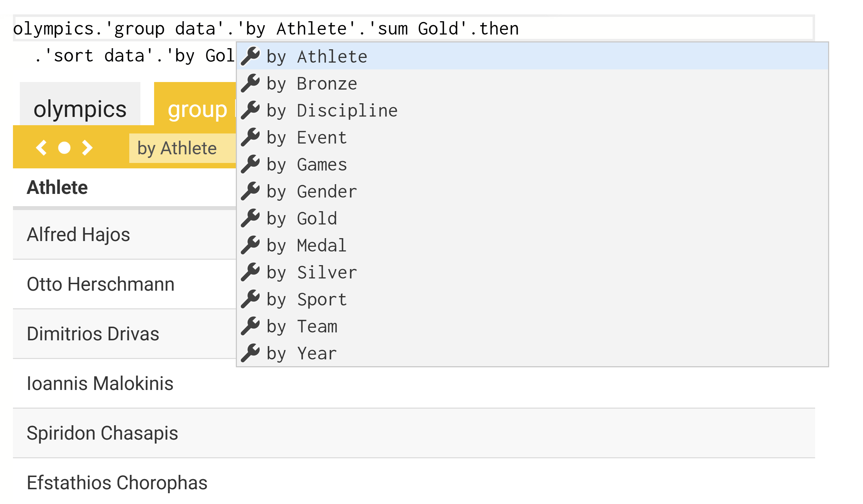Click the wrench icon beside 'by Games'
This screenshot has height=504, width=863.
tap(250, 164)
